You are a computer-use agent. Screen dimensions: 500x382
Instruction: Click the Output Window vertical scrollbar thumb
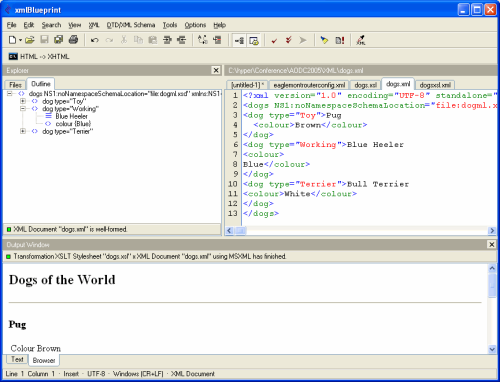pos(492,286)
